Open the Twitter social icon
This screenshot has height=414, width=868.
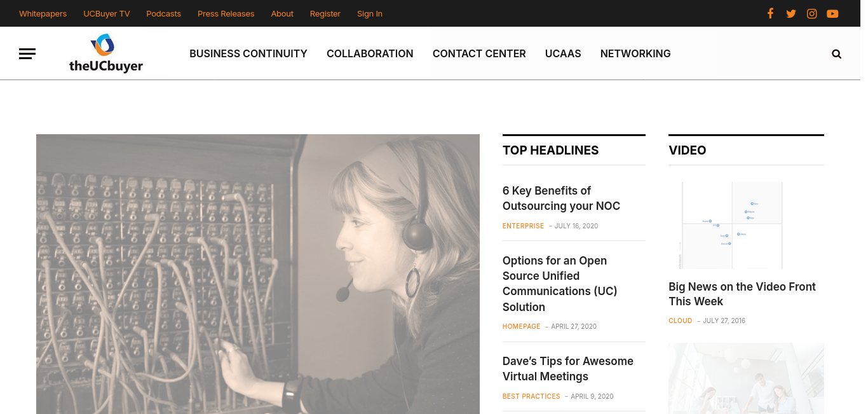pyautogui.click(x=790, y=13)
